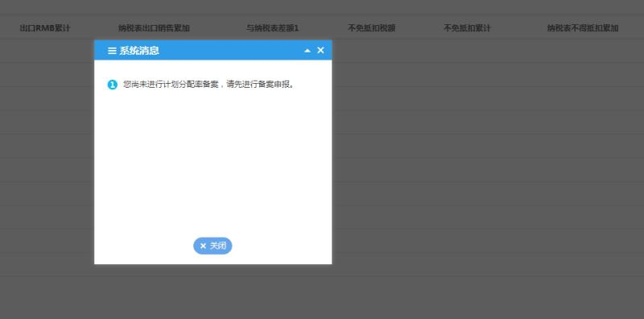Click the 不免抵扣税额 column header

[372, 28]
